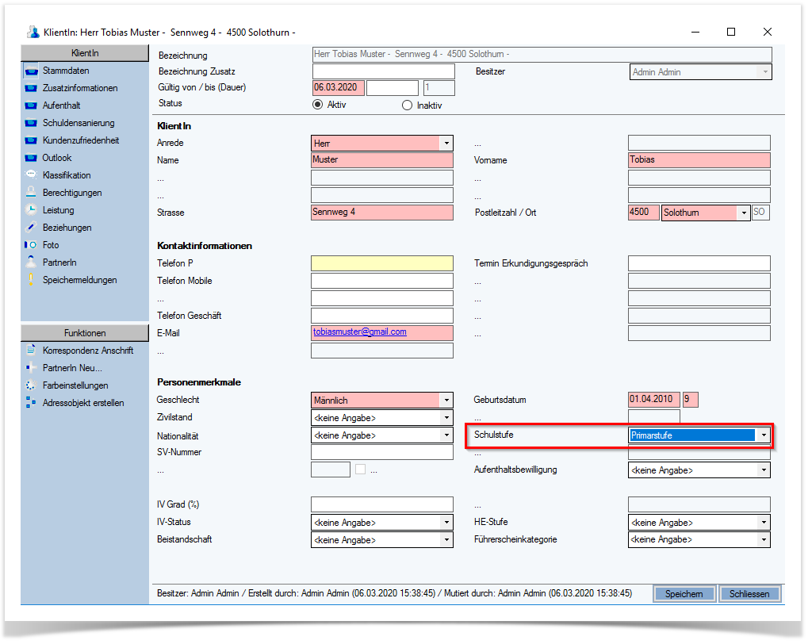Expand the Zivilstand dropdown

tap(446, 418)
